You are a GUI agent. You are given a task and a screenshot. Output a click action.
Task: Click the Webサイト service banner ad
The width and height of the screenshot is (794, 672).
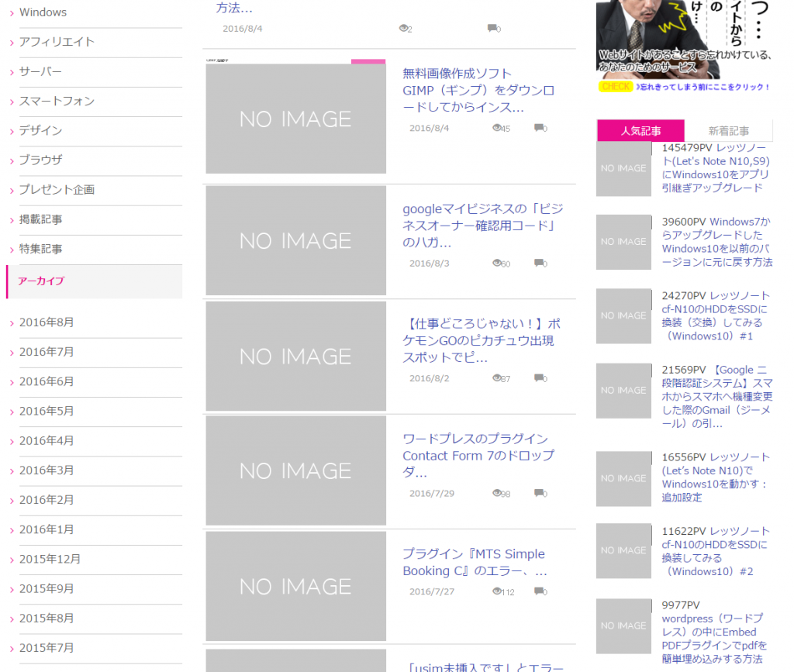684,46
